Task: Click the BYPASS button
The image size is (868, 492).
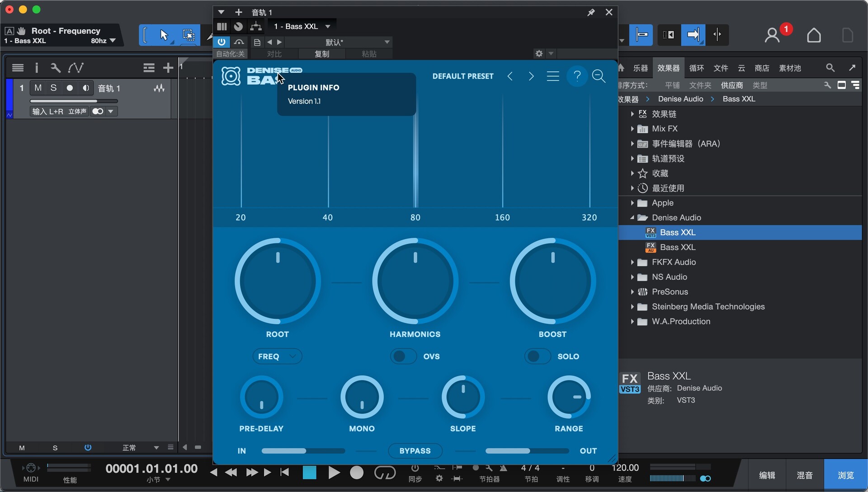Action: point(415,451)
